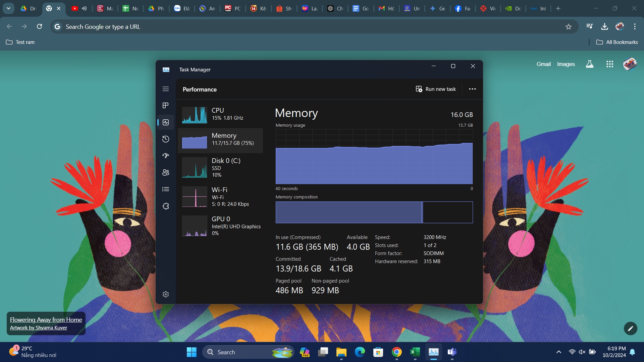644x362 pixels.
Task: Click Run new task button
Action: coord(436,89)
